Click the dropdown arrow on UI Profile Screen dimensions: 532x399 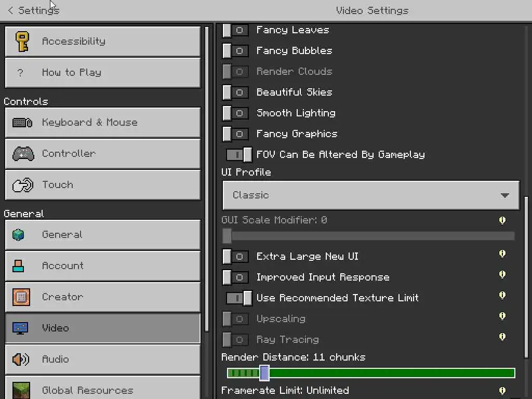point(505,195)
